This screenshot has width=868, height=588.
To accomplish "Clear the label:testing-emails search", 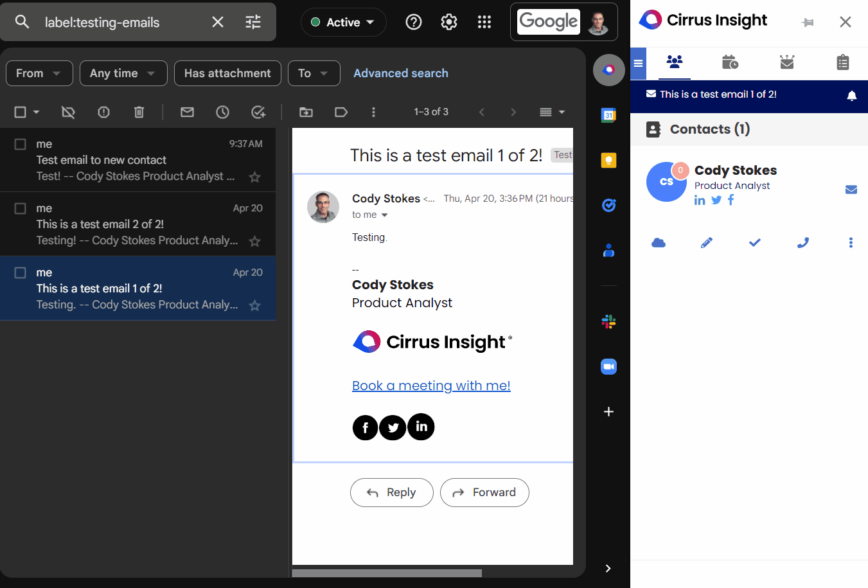I will click(218, 22).
